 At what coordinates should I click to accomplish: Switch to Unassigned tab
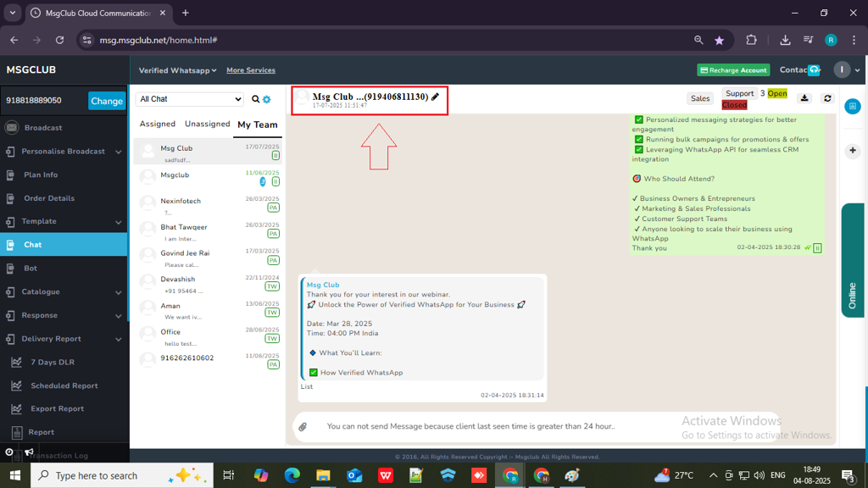coord(207,124)
